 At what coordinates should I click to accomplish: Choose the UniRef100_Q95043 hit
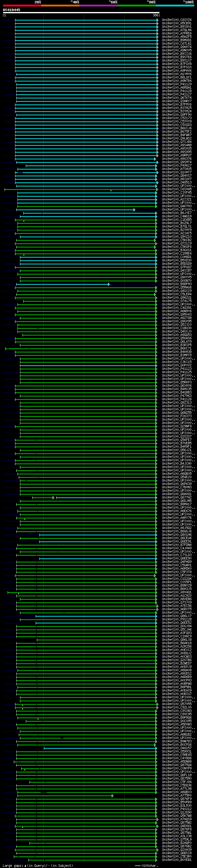point(176,314)
